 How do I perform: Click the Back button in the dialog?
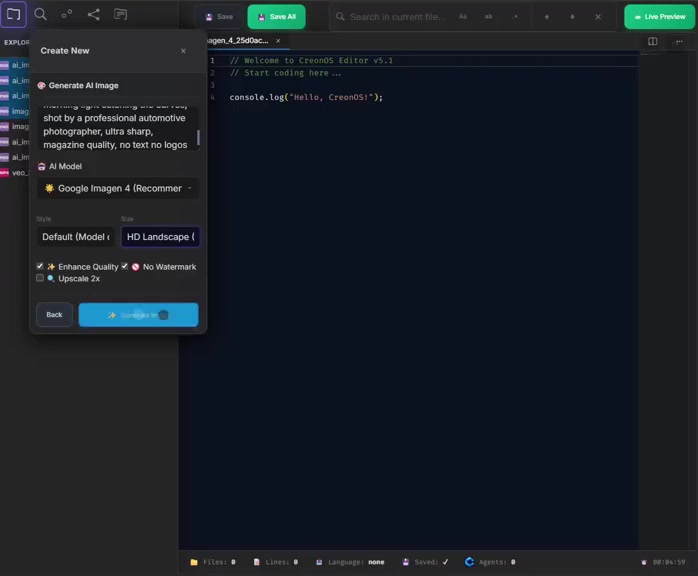pyautogui.click(x=54, y=315)
